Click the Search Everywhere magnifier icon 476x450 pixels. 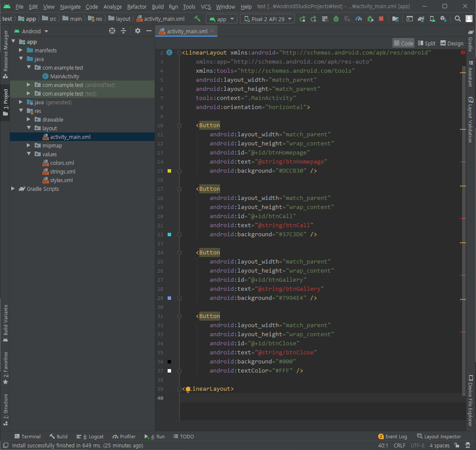[457, 19]
